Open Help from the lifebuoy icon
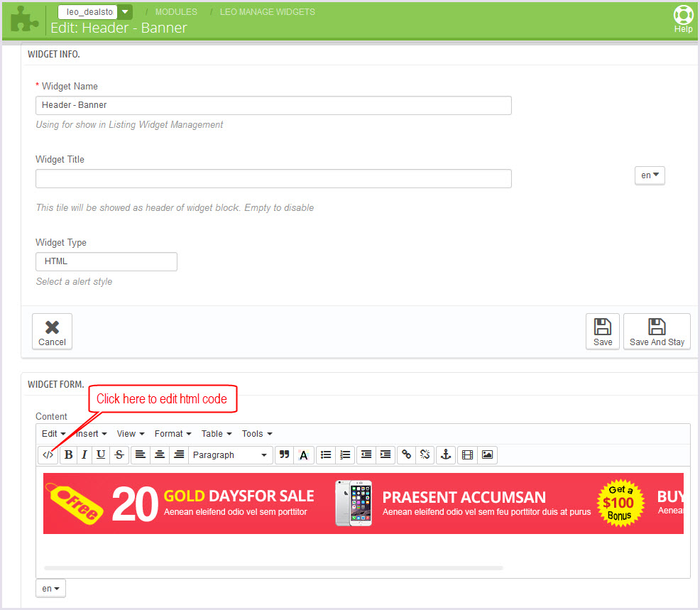This screenshot has height=610, width=700. (x=683, y=19)
